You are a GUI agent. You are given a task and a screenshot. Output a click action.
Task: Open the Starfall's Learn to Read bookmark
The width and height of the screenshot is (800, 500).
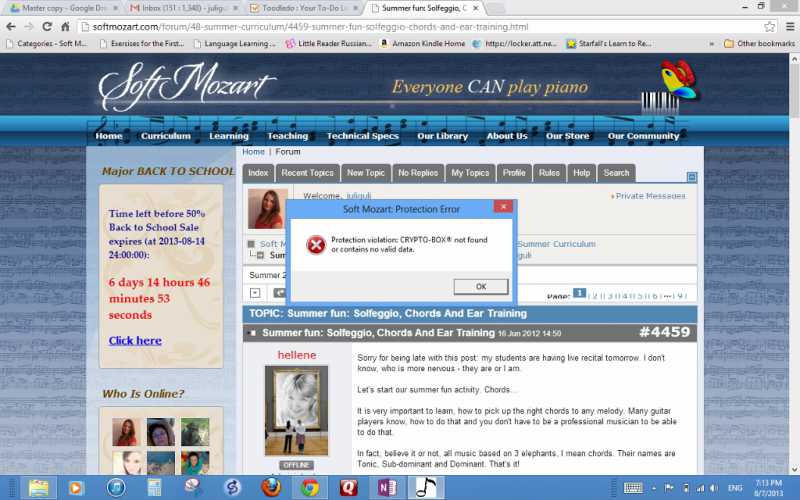(609, 44)
